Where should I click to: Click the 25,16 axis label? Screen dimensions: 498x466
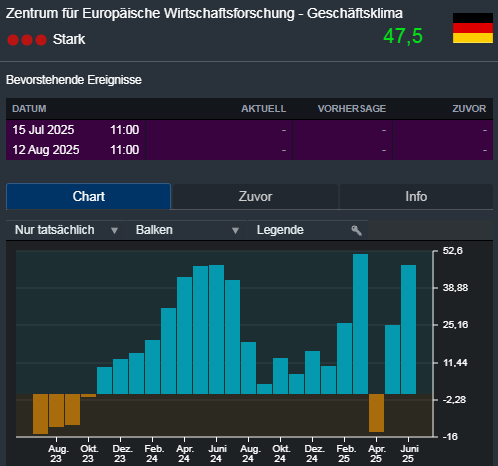(x=455, y=325)
